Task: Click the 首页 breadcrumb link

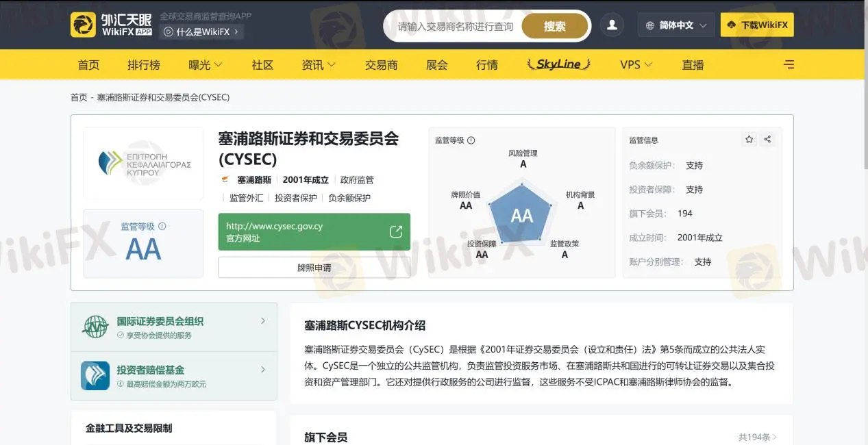Action: coord(79,97)
